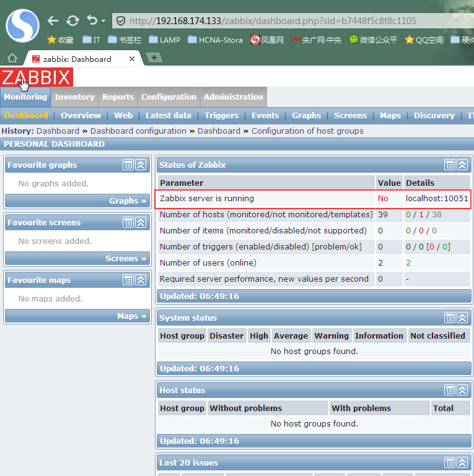Collapse the Favourite graphs widget

coord(141,165)
